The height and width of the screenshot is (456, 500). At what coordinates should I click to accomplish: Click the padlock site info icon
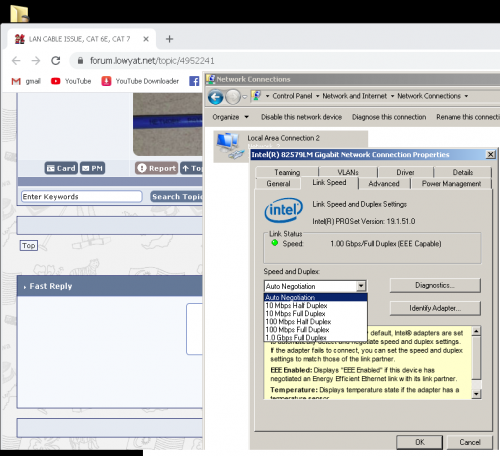click(80, 61)
